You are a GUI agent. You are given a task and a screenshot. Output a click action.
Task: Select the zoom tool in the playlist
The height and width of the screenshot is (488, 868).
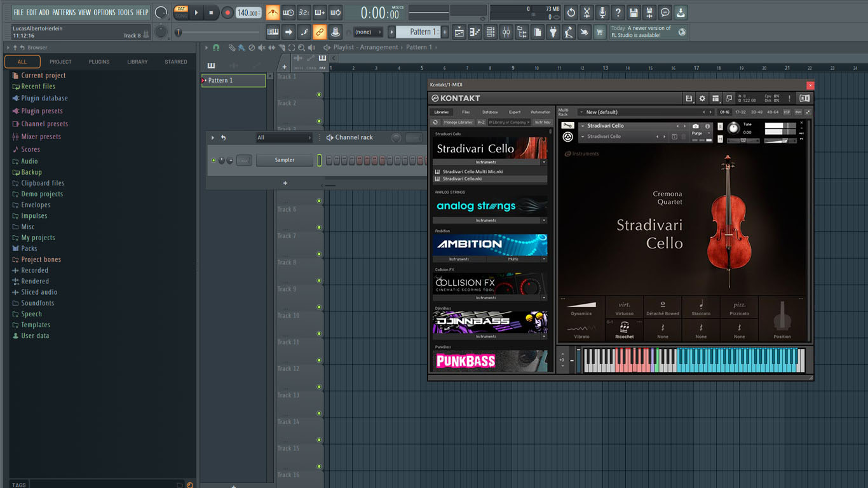[x=301, y=48]
